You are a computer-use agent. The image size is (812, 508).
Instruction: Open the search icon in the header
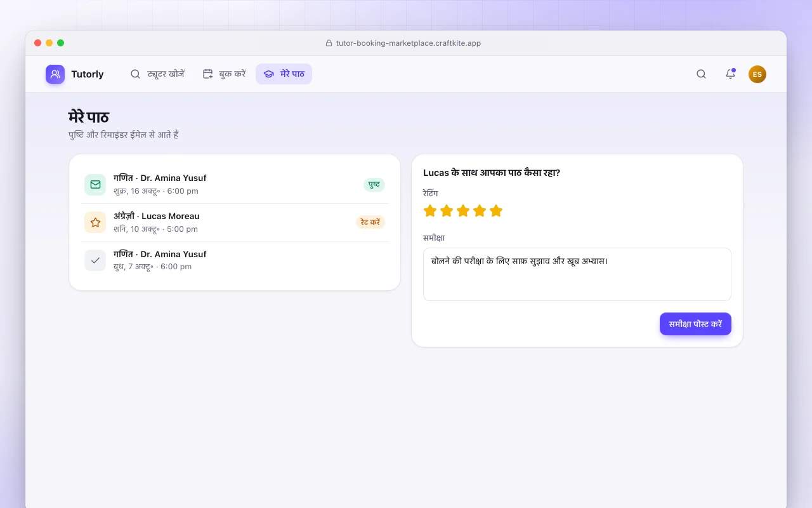(x=701, y=74)
